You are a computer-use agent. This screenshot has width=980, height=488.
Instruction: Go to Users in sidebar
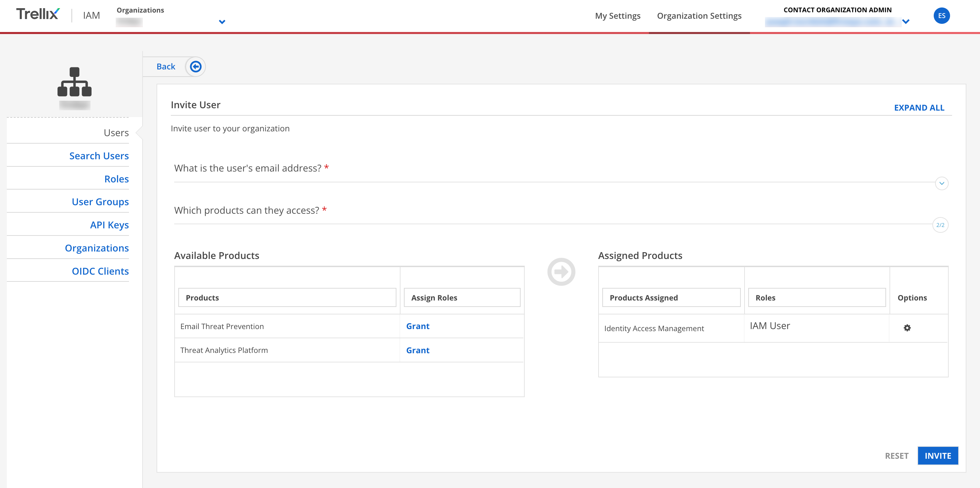116,133
